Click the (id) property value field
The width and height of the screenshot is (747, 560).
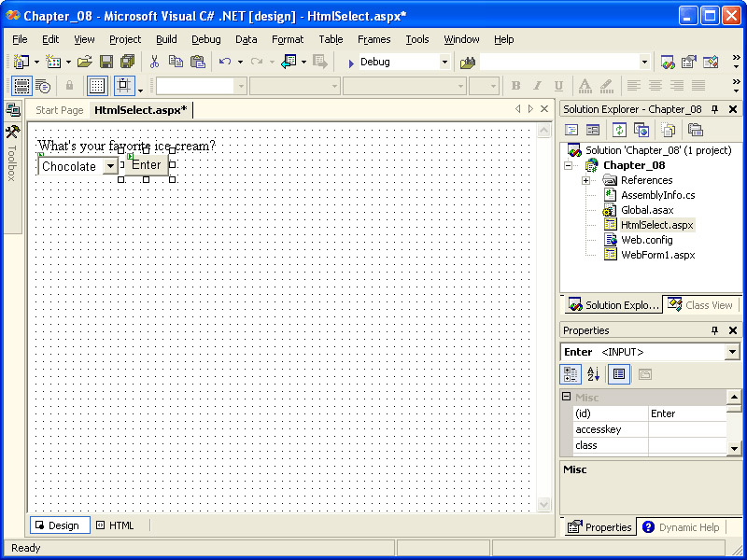click(686, 413)
